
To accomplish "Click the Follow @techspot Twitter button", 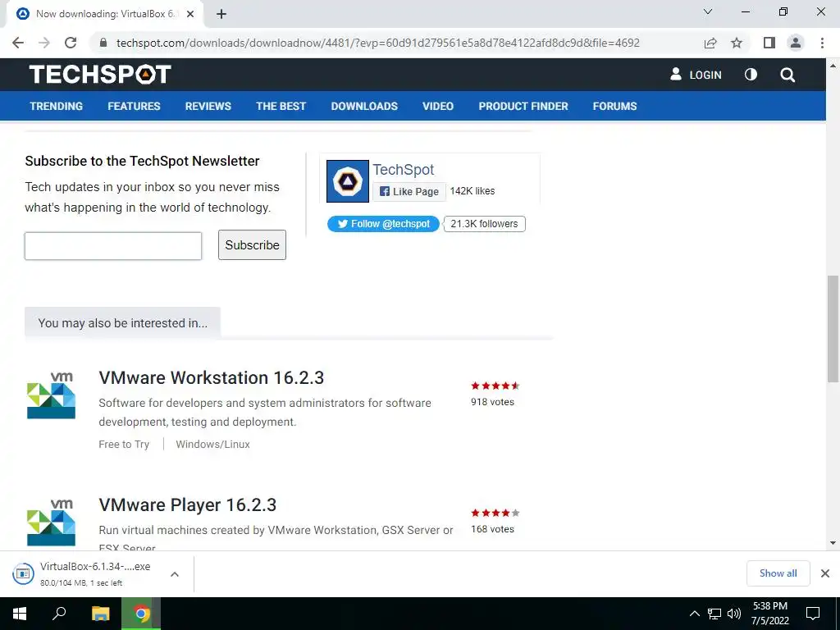I will pos(384,224).
